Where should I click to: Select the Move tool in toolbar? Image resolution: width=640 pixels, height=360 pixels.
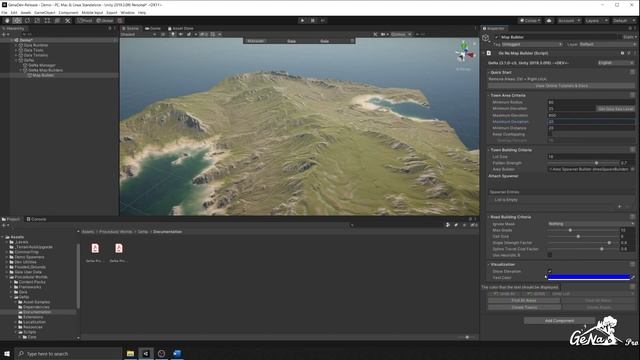click(17, 20)
